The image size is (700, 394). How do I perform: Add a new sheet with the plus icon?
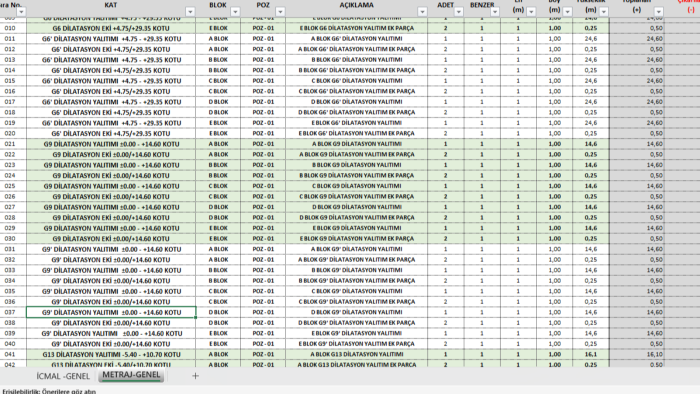[x=195, y=376]
